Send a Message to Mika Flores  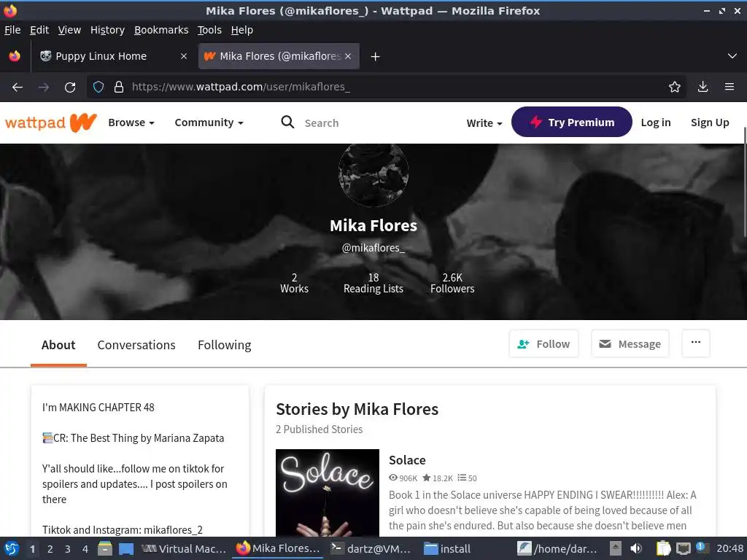630,343
